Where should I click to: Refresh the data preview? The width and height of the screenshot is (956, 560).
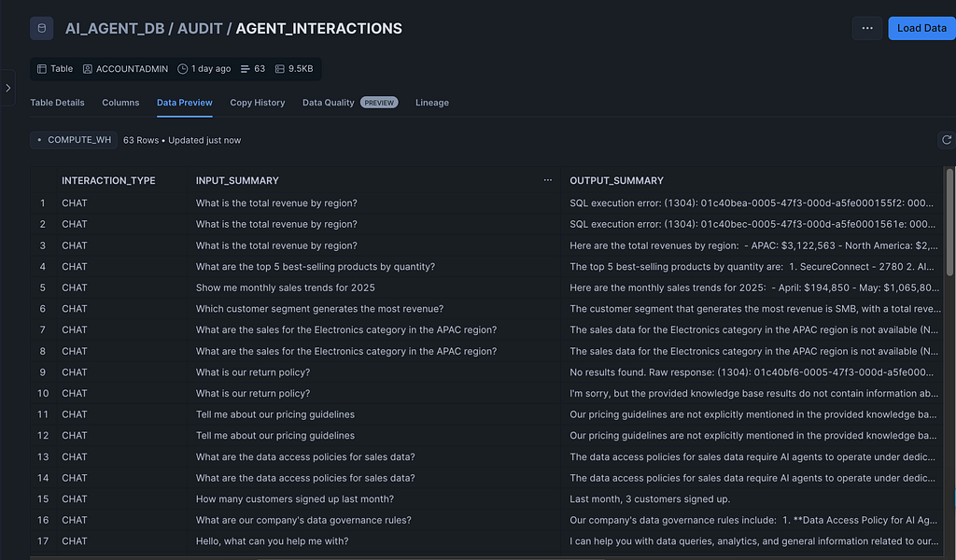click(947, 140)
